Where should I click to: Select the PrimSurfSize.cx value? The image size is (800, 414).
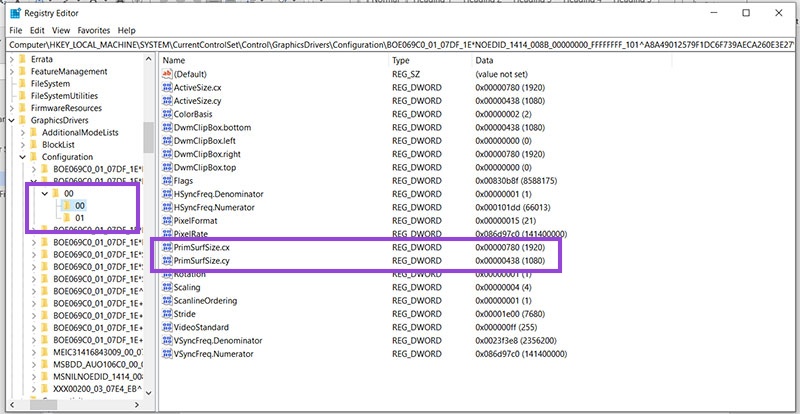(202, 246)
